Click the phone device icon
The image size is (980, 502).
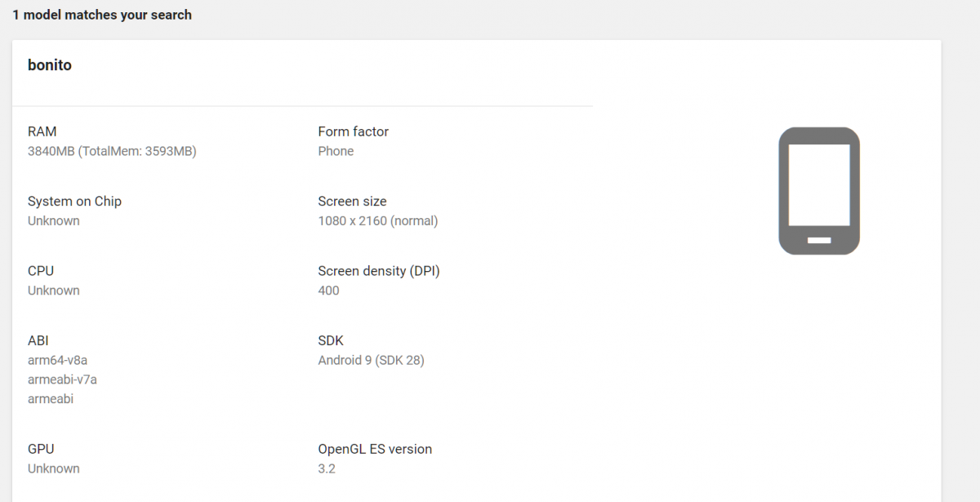[819, 191]
